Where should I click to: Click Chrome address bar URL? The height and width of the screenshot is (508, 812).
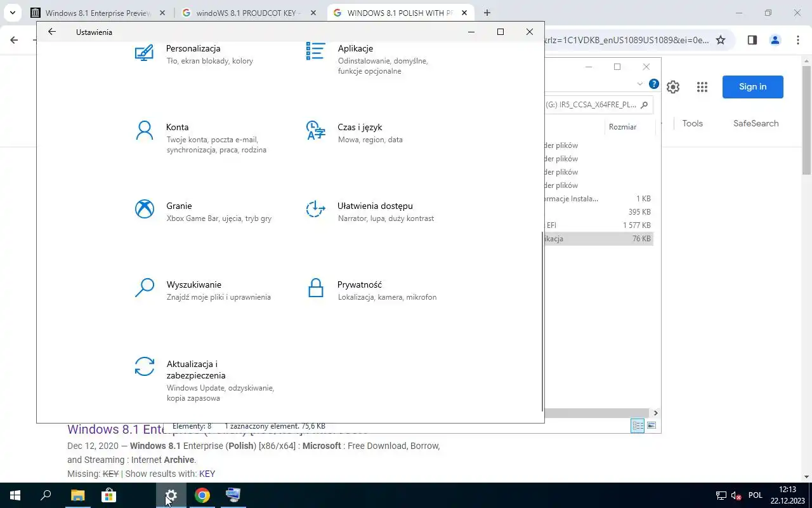pyautogui.click(x=627, y=40)
